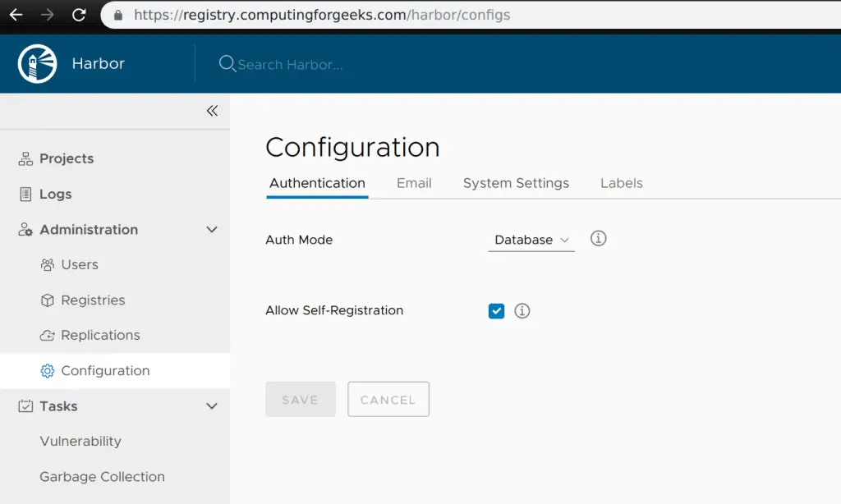
Task: Click the padlock site security icon
Action: pos(118,15)
